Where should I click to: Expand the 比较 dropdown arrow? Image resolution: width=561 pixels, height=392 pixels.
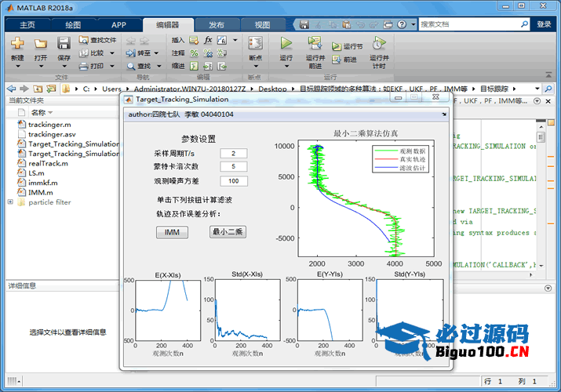[x=112, y=53]
